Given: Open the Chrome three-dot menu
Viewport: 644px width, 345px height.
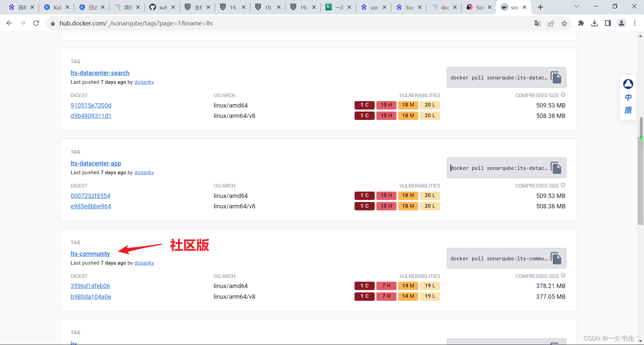Looking at the screenshot, I should click(x=635, y=23).
